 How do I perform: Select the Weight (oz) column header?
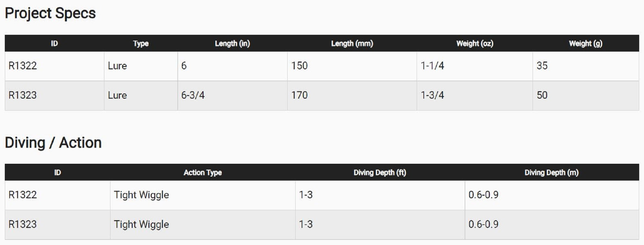pyautogui.click(x=475, y=44)
